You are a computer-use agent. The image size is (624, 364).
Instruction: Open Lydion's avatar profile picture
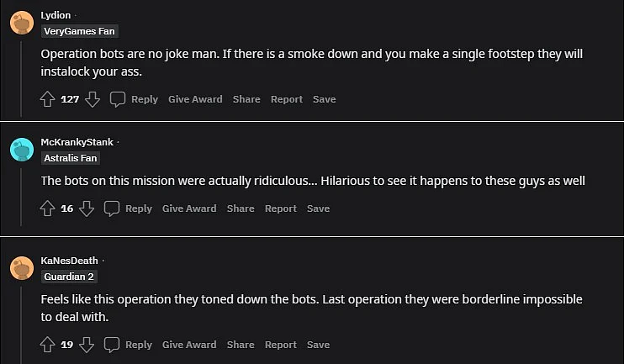point(22,23)
